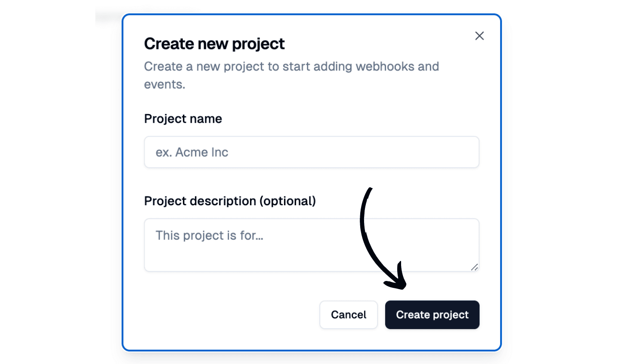Screen dimensions: 618x364
Task: Click the word 'events.' in the subtitle
Action: click(164, 84)
